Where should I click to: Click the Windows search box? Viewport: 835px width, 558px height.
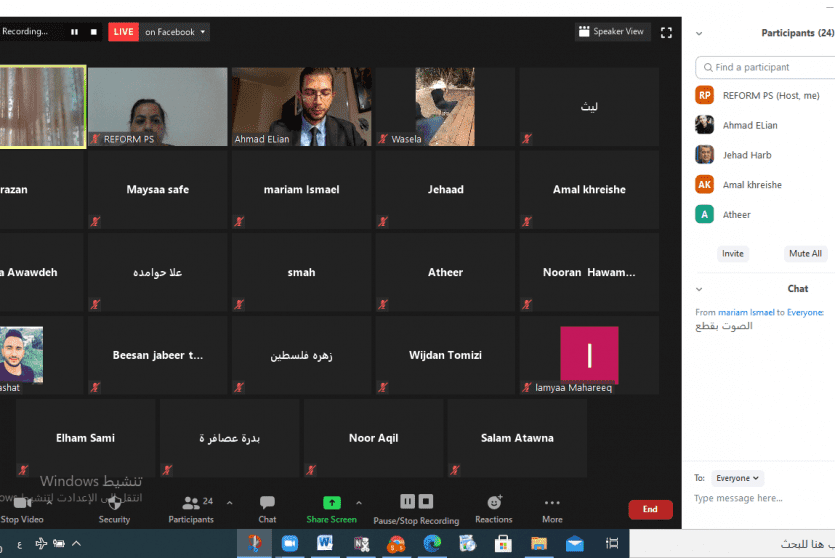732,544
